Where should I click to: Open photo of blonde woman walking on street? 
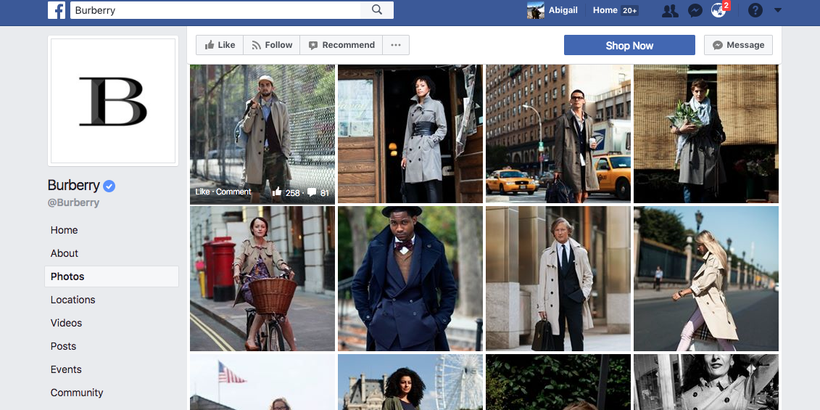706,278
